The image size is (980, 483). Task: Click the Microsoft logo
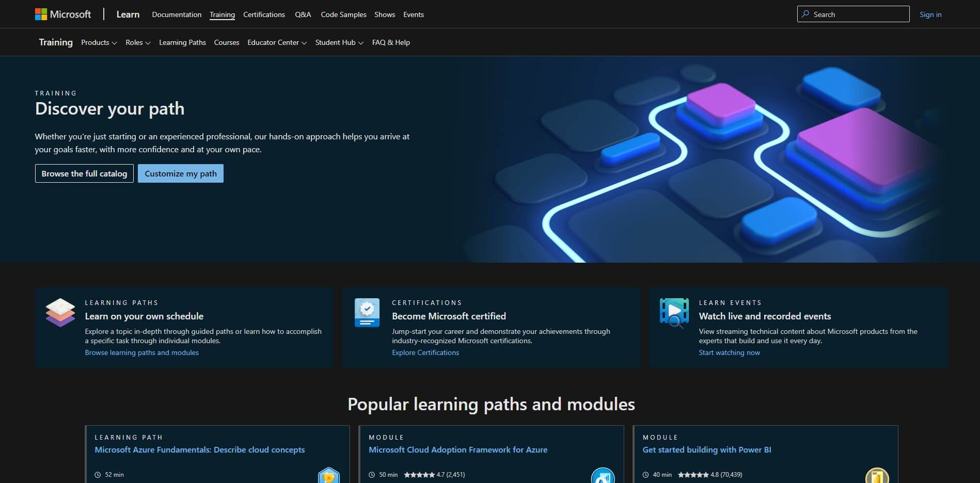pyautogui.click(x=62, y=14)
